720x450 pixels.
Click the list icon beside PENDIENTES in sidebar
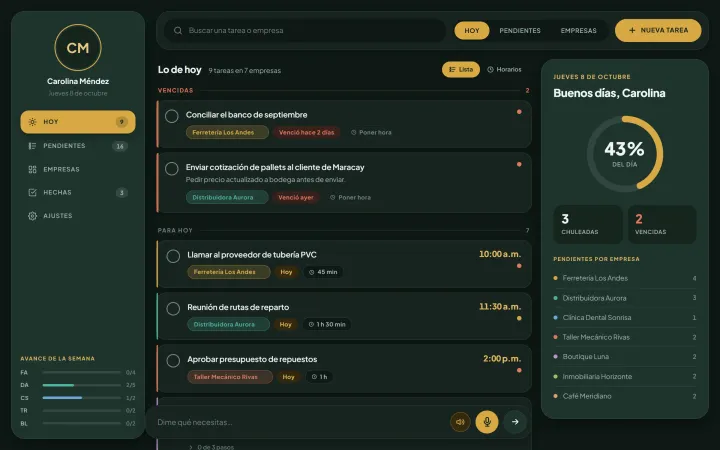(x=32, y=146)
